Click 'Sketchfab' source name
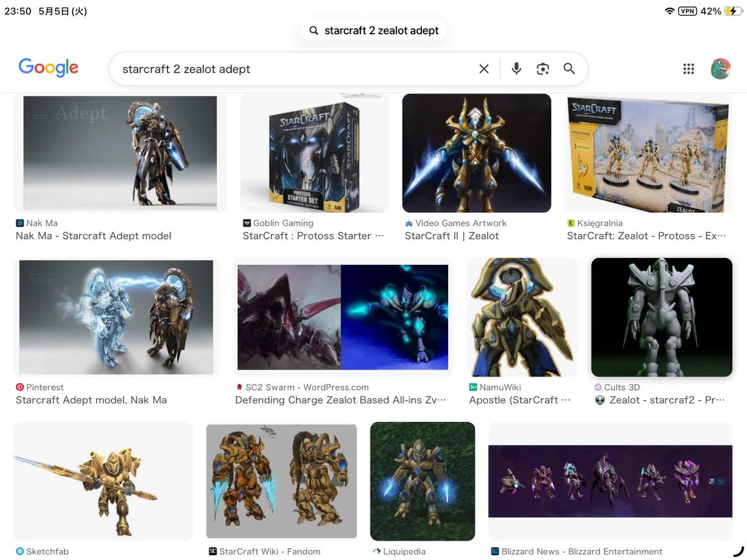This screenshot has height=560, width=747. coord(47,551)
